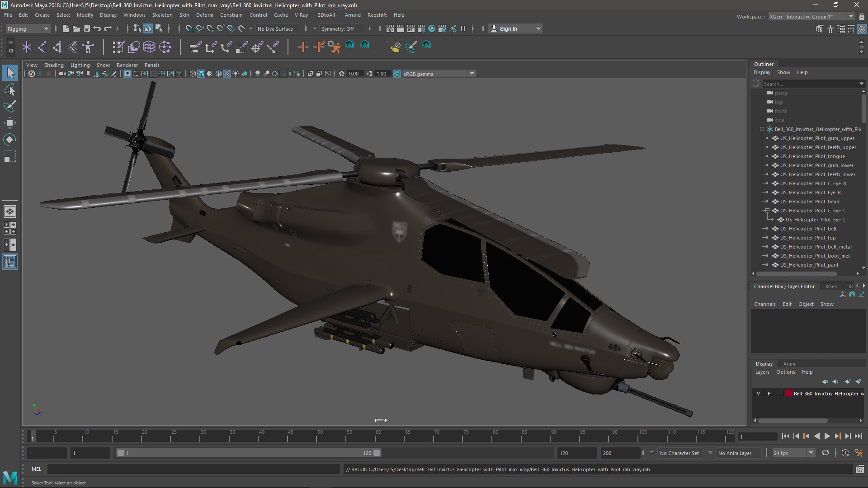Toggle viewport color management icon
The height and width of the screenshot is (488, 868).
tap(396, 74)
